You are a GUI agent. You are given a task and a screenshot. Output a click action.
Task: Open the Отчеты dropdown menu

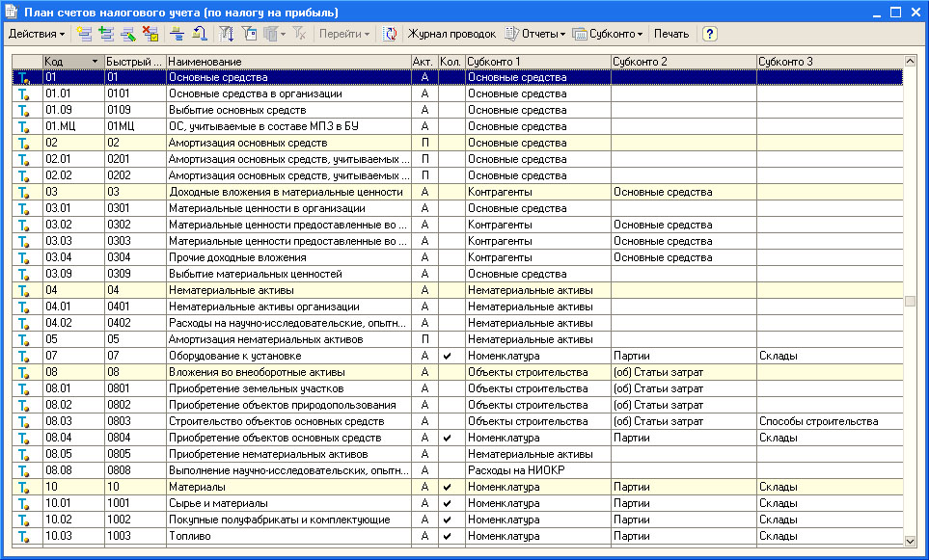(535, 34)
